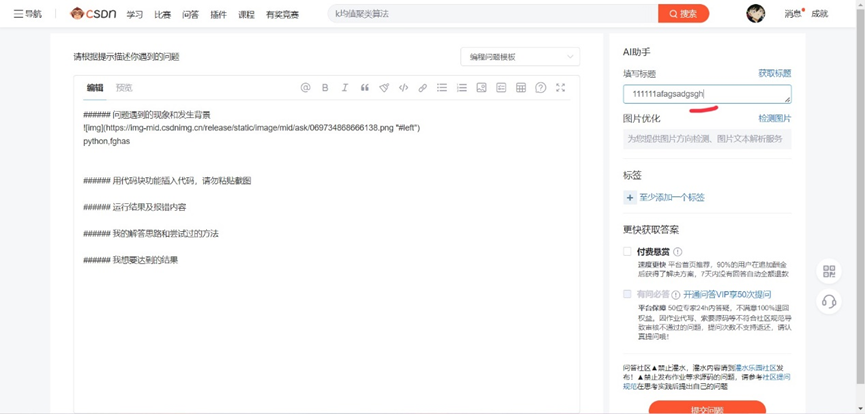
Task: Insert a blockquote with the quote icon
Action: 364,88
